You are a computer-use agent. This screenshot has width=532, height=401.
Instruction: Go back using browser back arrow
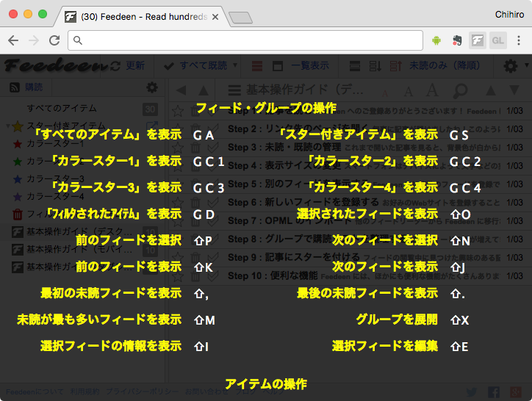point(13,40)
